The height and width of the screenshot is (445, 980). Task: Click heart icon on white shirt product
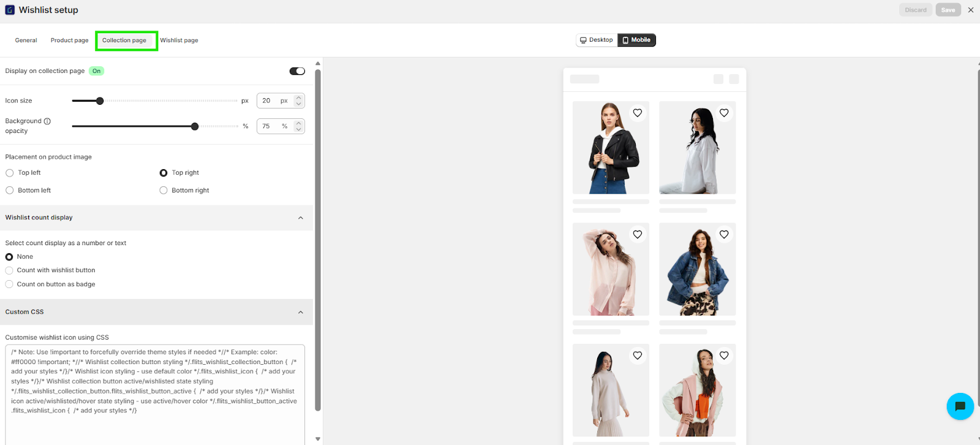(x=724, y=113)
